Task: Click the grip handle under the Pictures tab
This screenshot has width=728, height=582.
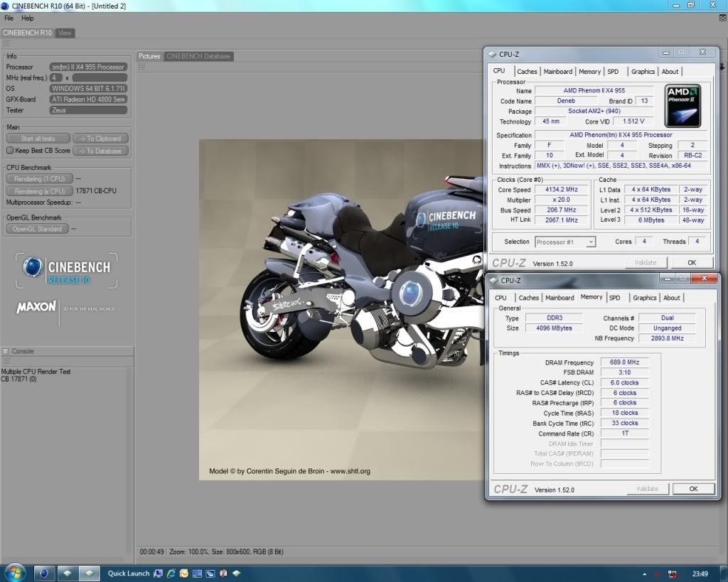Action: (x=141, y=67)
